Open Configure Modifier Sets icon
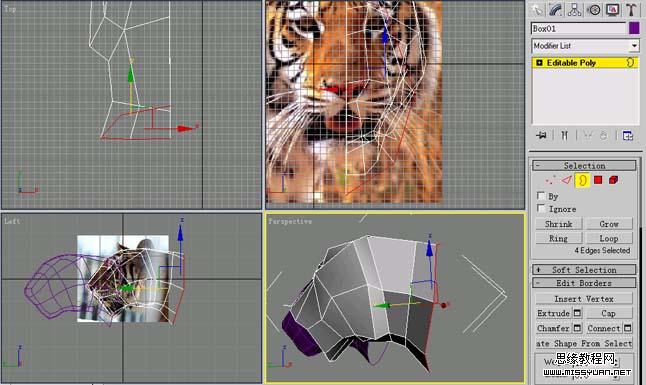The height and width of the screenshot is (385, 646). click(627, 135)
